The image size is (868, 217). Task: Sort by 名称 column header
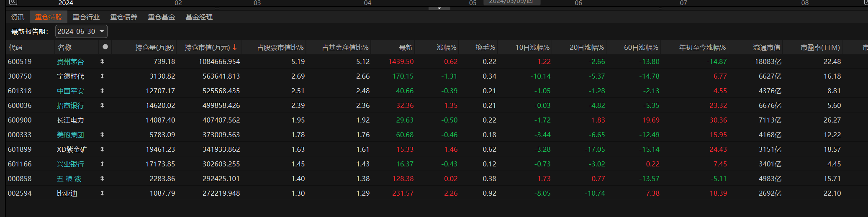[64, 47]
